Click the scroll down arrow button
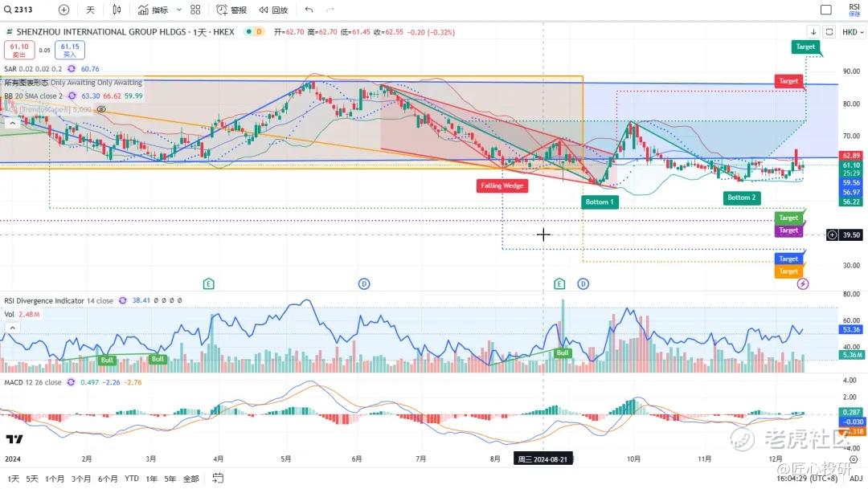Image resolution: width=868 pixels, height=489 pixels. [x=813, y=32]
